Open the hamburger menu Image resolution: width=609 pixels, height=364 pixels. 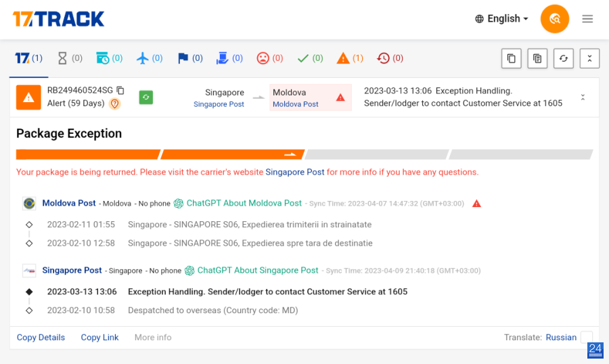tap(587, 19)
